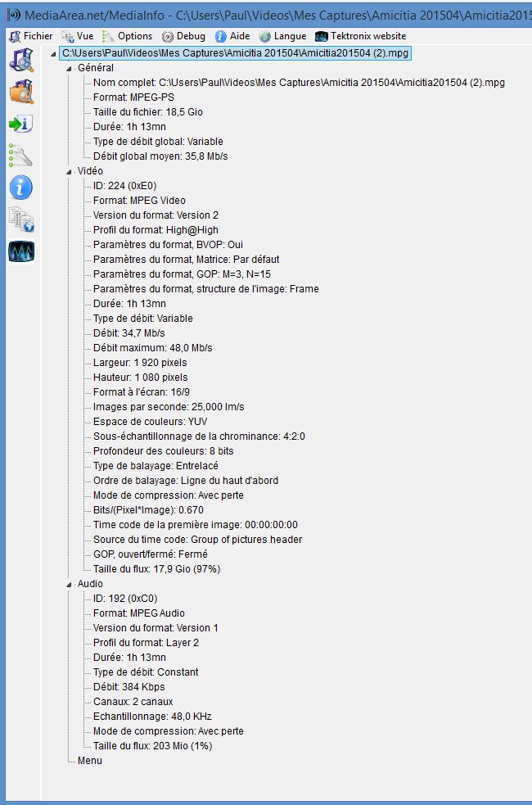Collapse the Vidéo section
The height and width of the screenshot is (805, 532).
[x=69, y=172]
